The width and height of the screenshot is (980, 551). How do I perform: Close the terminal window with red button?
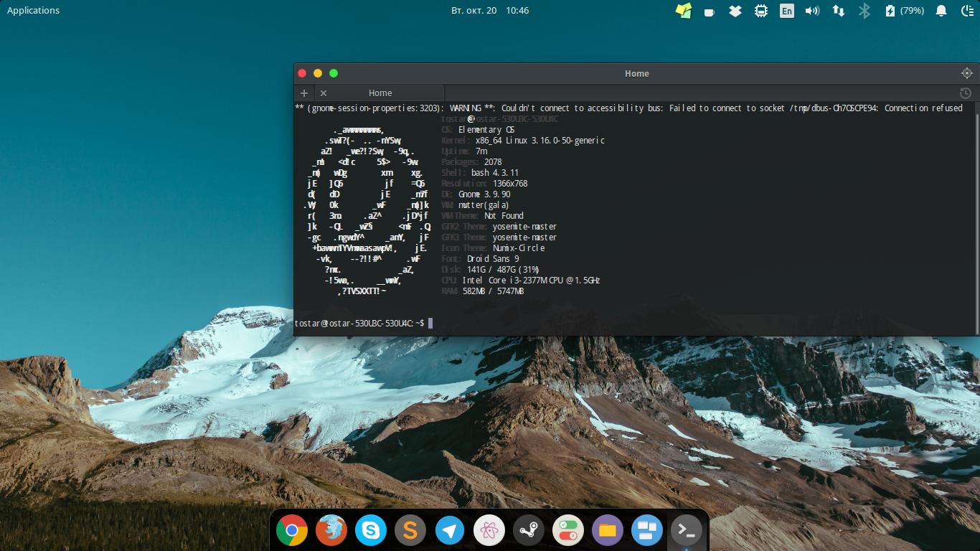coord(302,73)
